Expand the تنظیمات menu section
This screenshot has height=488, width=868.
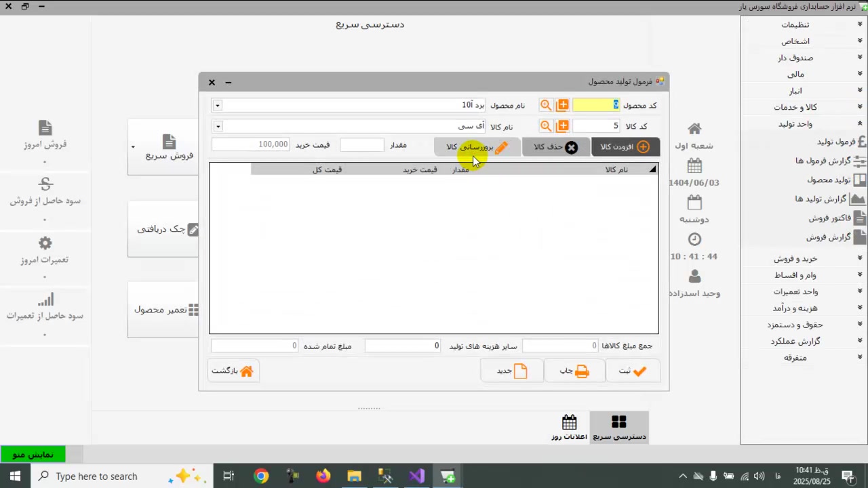(x=804, y=24)
